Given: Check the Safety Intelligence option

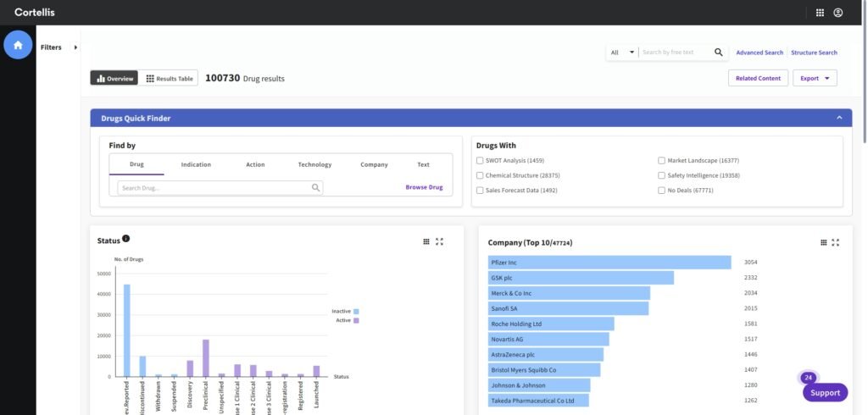Looking at the screenshot, I should tap(662, 175).
